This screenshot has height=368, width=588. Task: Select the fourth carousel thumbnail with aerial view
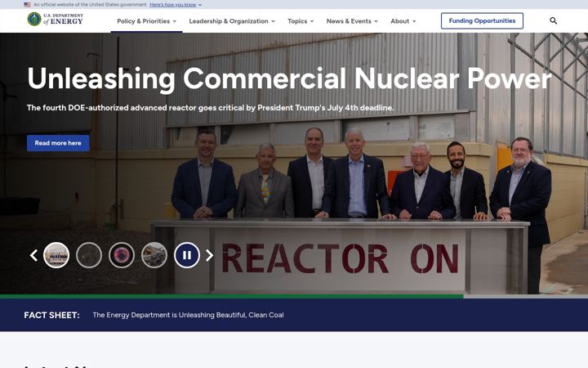tap(154, 255)
